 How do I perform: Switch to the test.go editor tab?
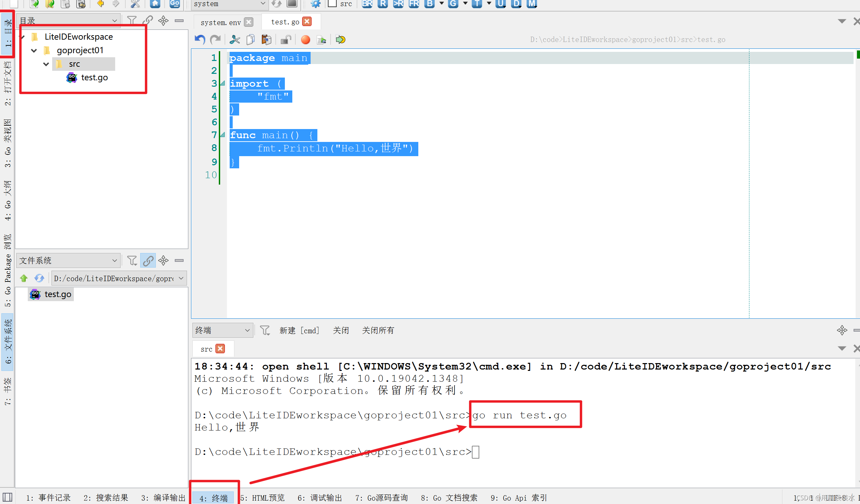285,22
